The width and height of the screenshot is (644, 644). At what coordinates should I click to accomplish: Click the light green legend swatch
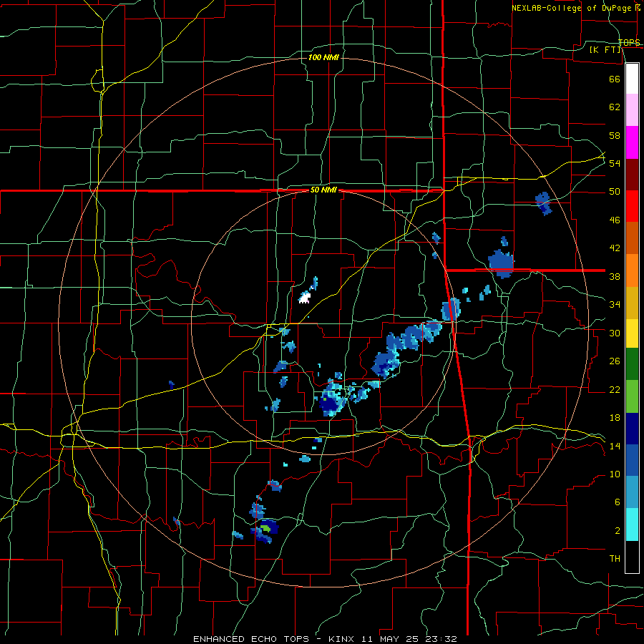632,396
